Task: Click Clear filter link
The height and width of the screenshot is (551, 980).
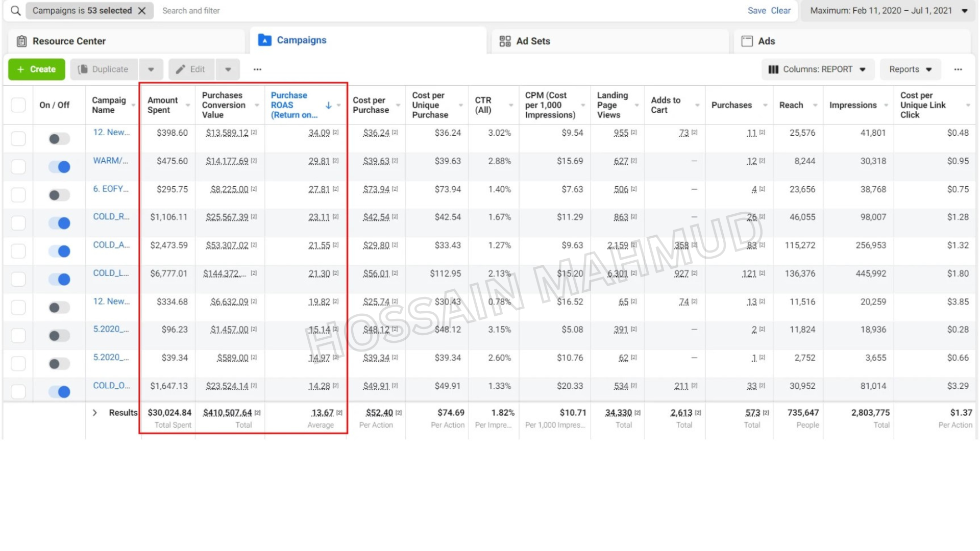Action: tap(780, 11)
